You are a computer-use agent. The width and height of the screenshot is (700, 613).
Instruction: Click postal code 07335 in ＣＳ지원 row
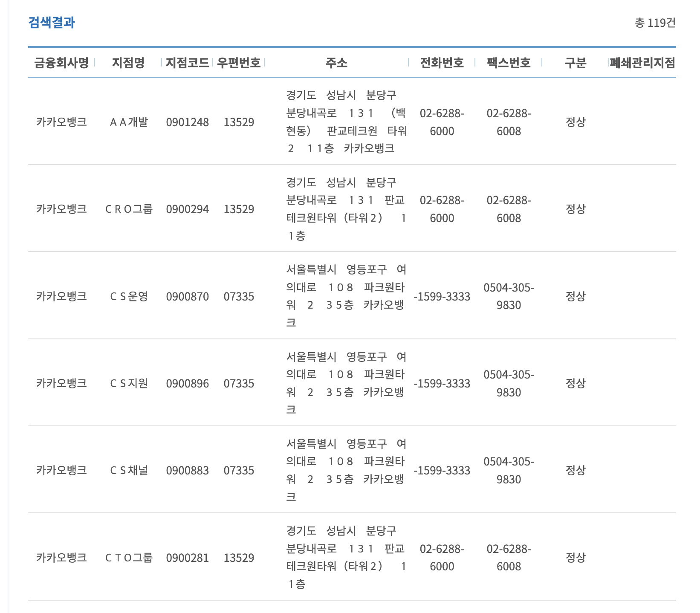point(239,384)
